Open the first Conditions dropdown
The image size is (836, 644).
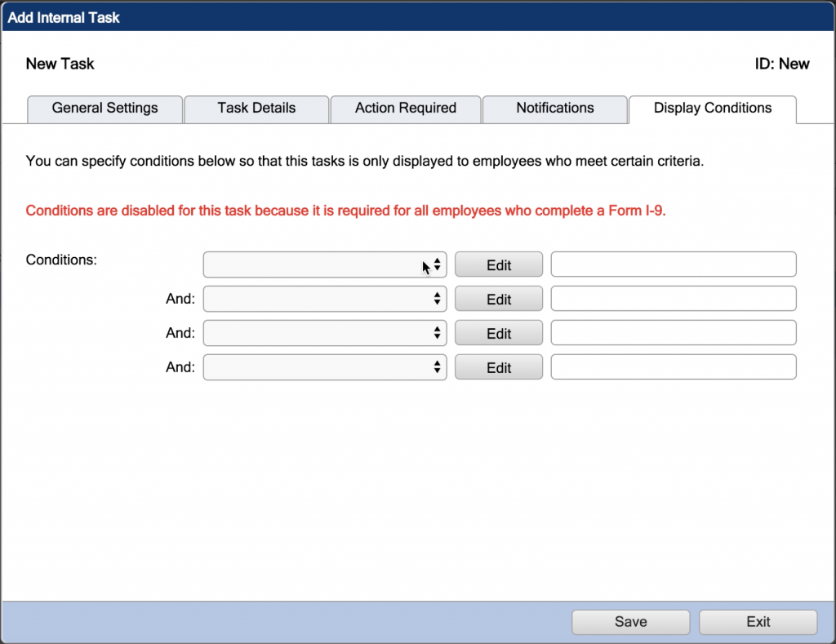324,264
